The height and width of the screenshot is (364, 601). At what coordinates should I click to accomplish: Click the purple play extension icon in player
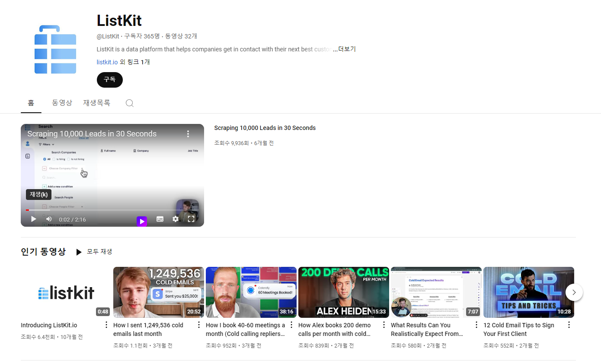(142, 222)
